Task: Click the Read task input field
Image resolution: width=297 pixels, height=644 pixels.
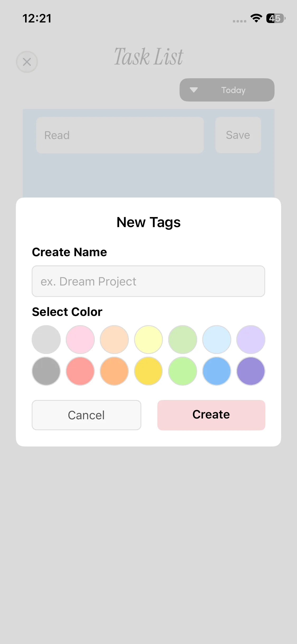Action: coord(120,135)
